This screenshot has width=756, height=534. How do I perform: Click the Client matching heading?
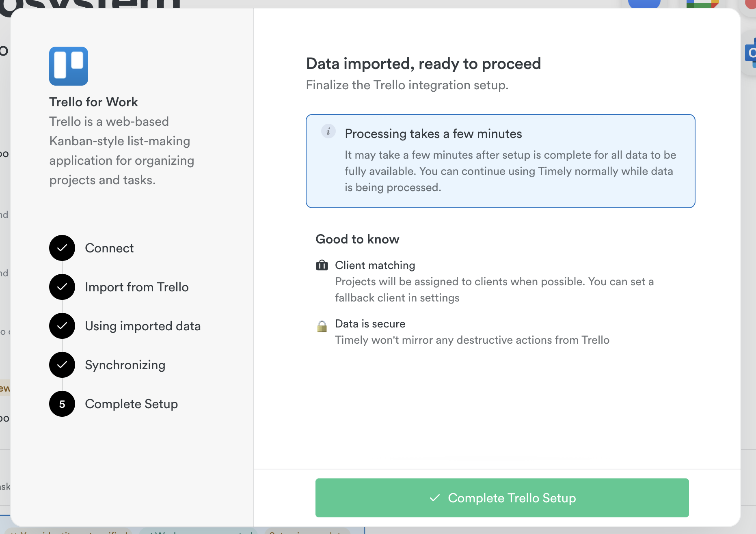click(x=375, y=265)
